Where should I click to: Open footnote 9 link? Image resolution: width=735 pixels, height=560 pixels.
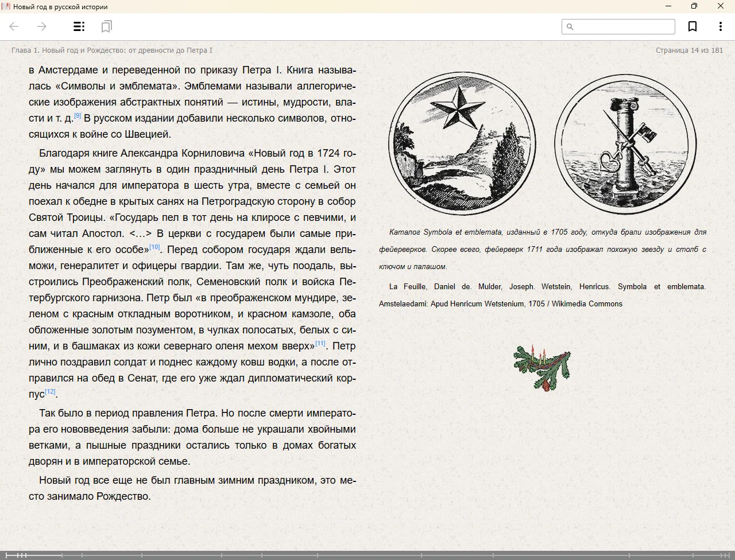(78, 116)
